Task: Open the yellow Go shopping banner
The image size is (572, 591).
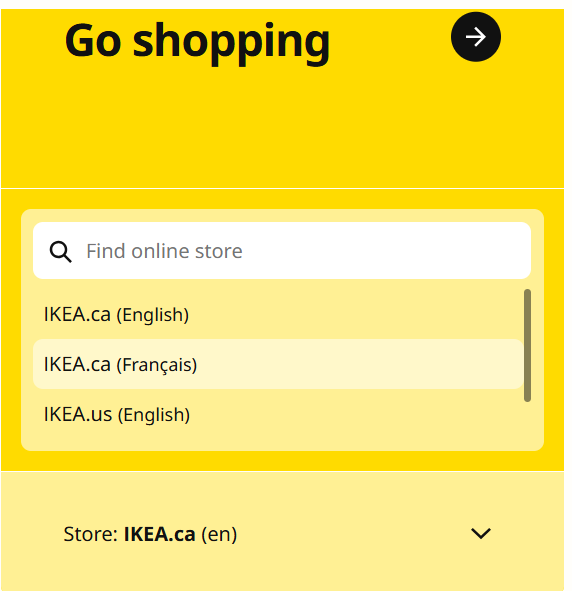Action: (x=282, y=98)
